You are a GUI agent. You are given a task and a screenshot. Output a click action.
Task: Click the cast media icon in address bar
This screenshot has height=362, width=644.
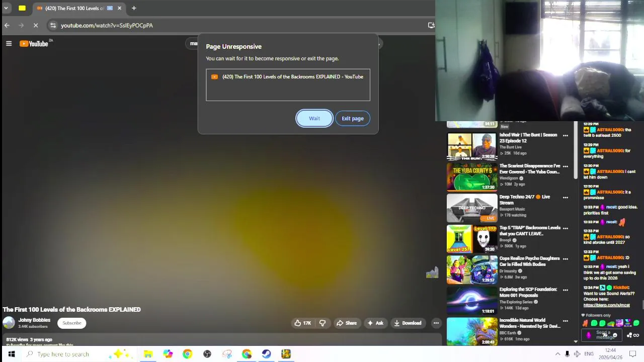[x=431, y=25]
